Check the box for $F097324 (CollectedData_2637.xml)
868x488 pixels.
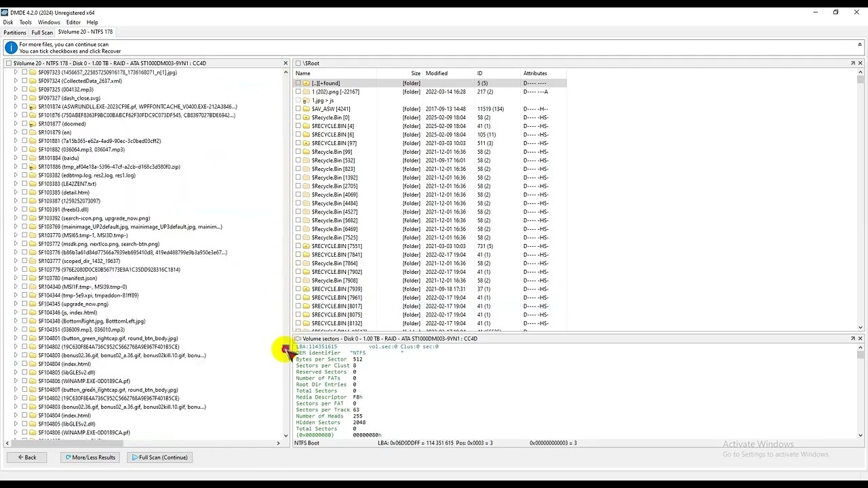(x=24, y=81)
